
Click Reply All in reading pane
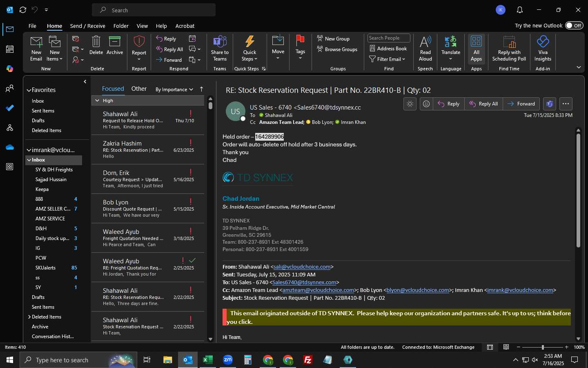484,104
